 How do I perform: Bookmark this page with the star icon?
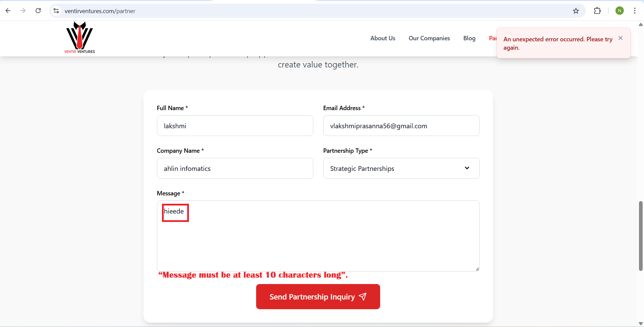pos(576,11)
